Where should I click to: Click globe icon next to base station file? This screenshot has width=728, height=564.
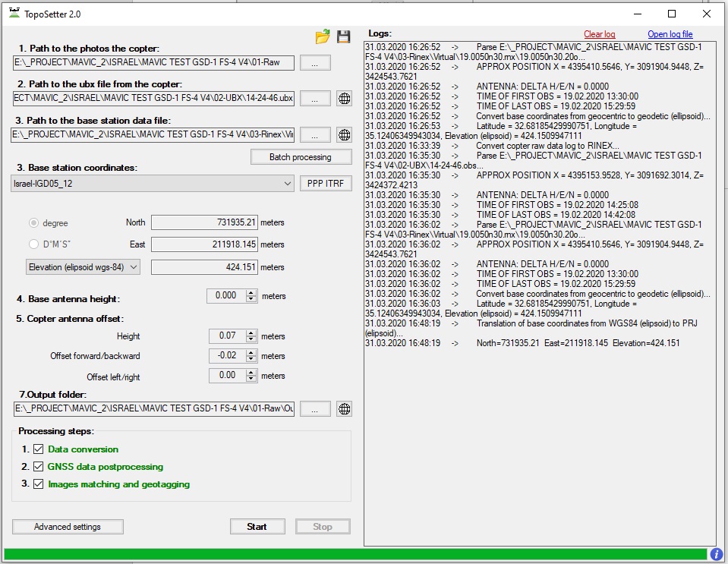344,134
